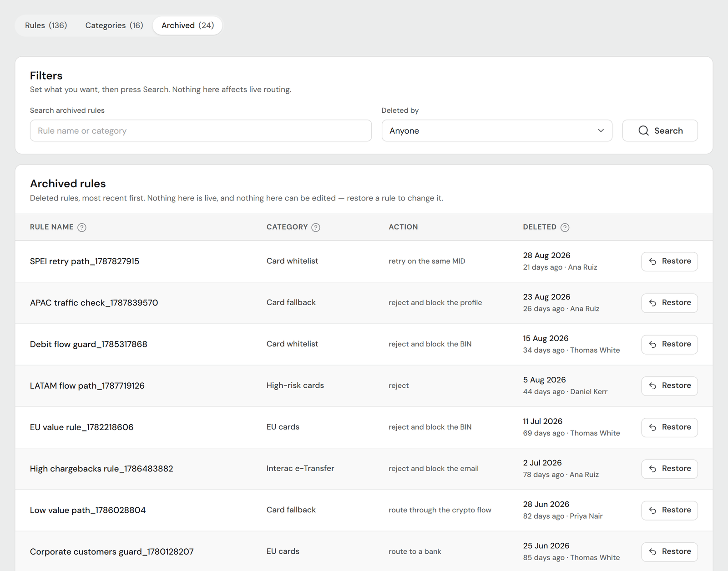
Task: Select the Archived (24) tab
Action: click(187, 25)
